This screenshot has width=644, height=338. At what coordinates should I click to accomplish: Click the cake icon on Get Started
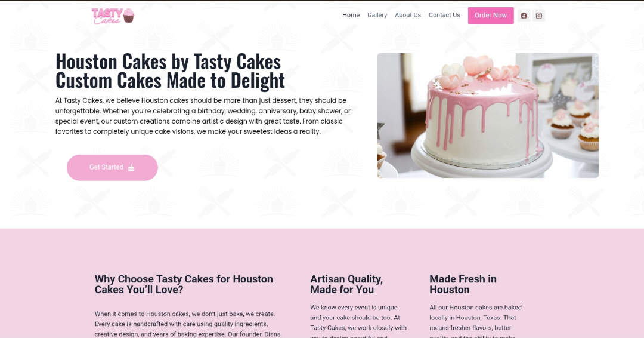[131, 167]
